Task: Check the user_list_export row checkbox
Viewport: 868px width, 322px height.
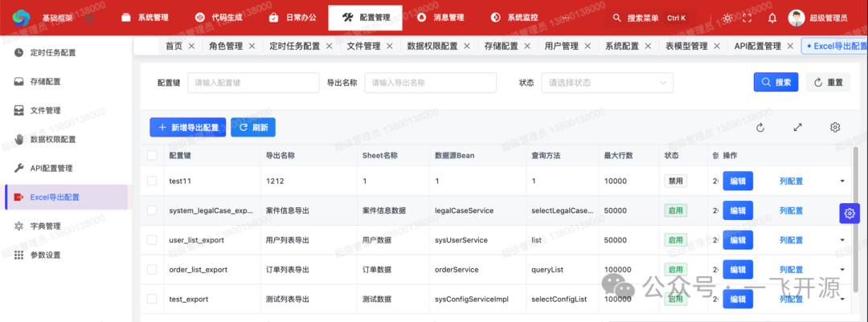Action: pos(152,239)
